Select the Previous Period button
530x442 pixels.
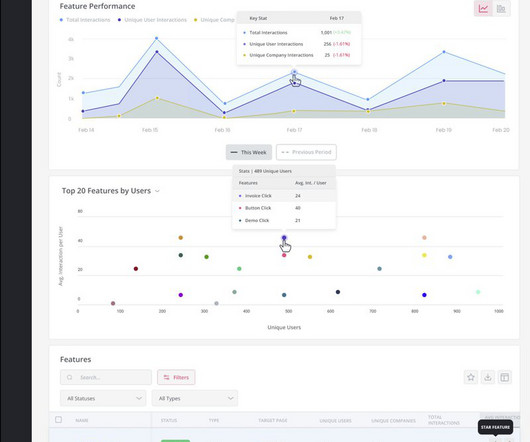306,152
